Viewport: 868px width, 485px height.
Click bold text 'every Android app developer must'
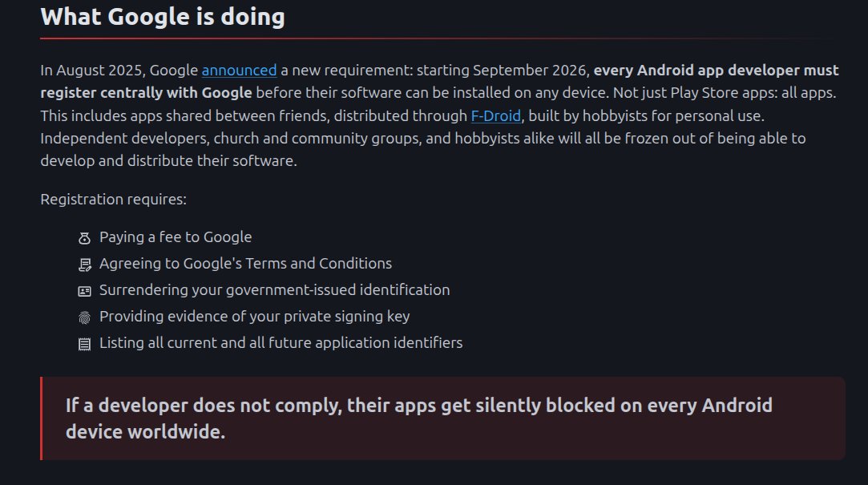pos(716,71)
